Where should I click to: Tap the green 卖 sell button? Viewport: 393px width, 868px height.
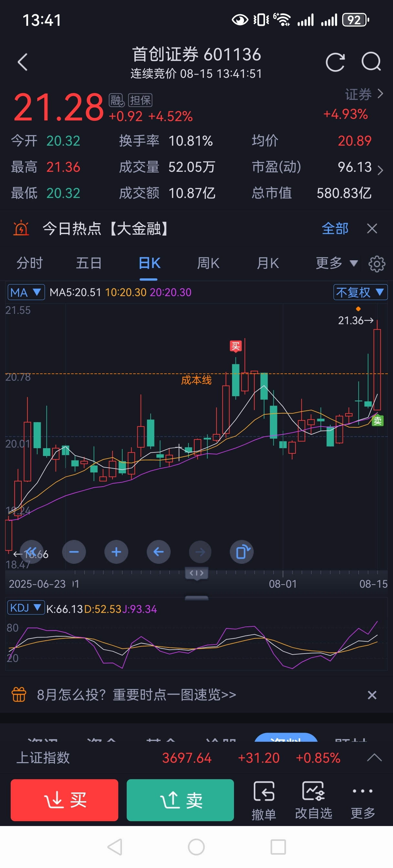tap(180, 800)
